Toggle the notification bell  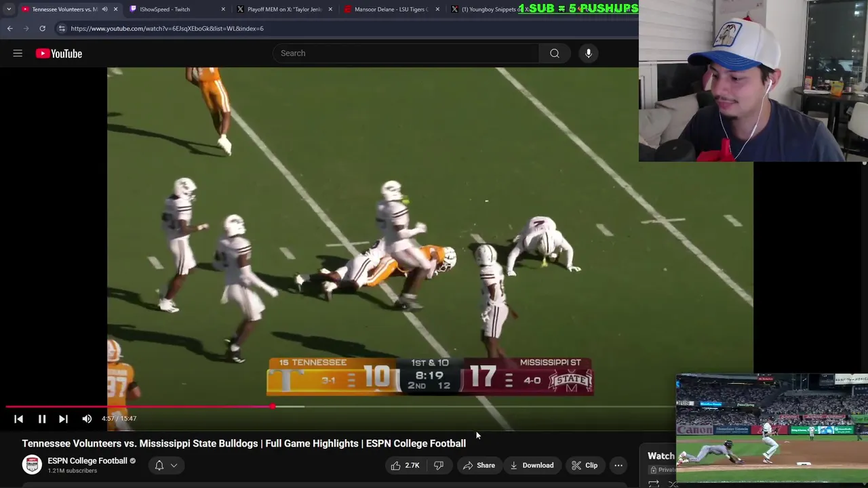tap(159, 465)
